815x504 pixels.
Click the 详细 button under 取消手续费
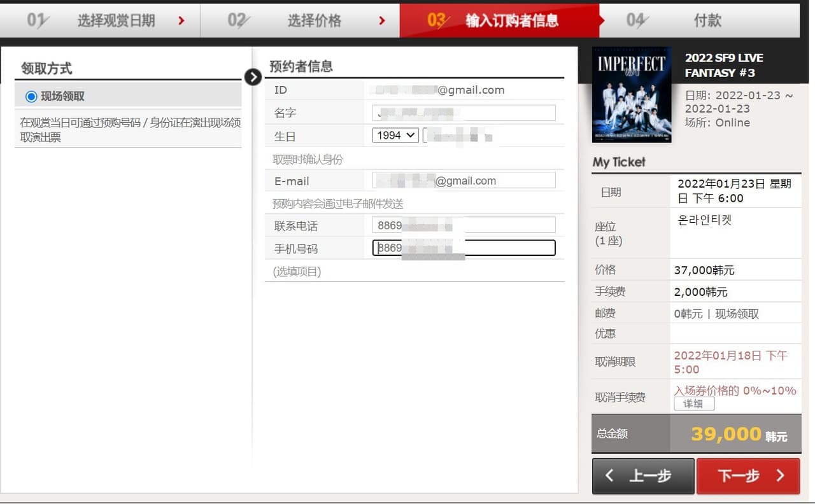point(693,403)
